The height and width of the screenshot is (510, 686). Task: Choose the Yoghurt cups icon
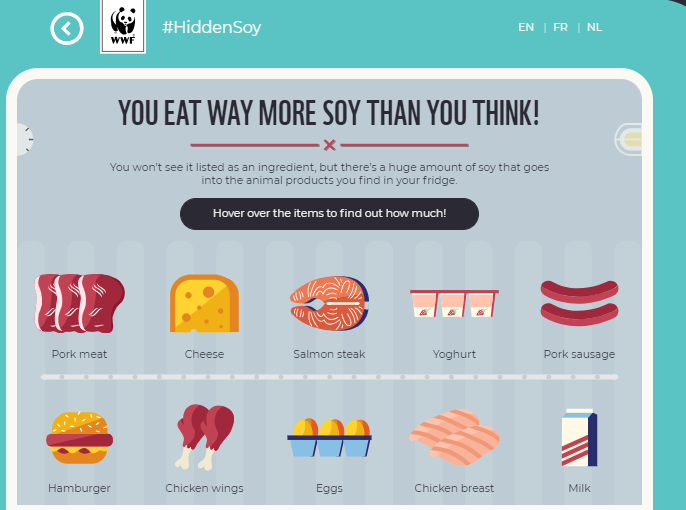pos(454,303)
